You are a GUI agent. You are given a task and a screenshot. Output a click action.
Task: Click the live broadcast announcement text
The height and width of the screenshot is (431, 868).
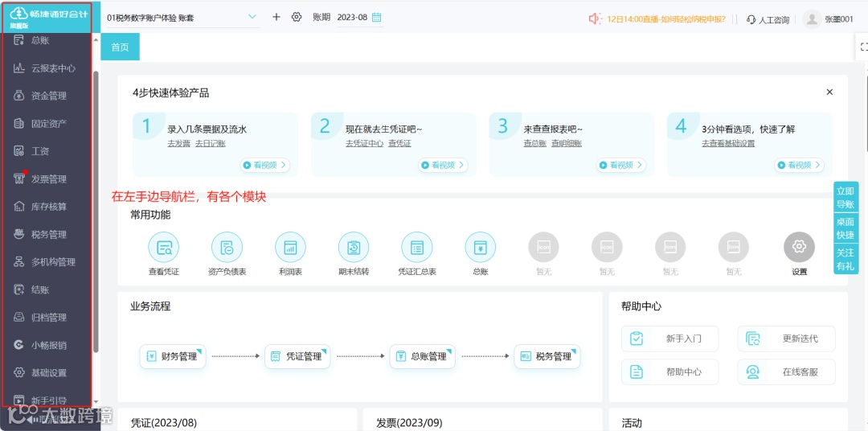[x=666, y=19]
